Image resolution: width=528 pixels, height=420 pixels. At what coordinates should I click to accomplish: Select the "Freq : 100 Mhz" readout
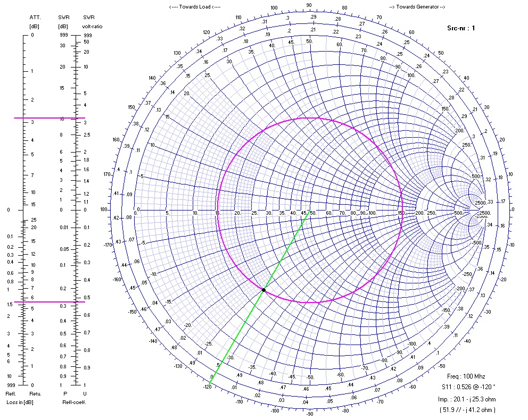point(463,376)
